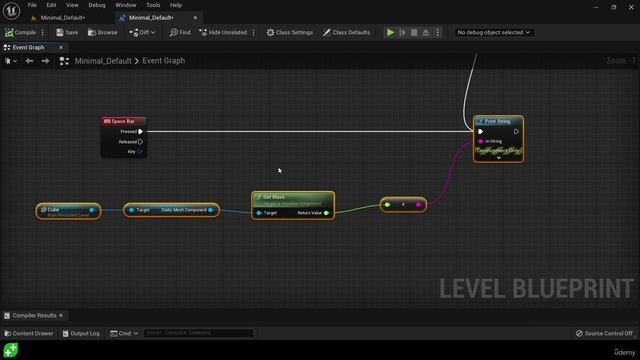Click Get Mass Return Value pin
This screenshot has width=640, height=360.
click(x=327, y=213)
